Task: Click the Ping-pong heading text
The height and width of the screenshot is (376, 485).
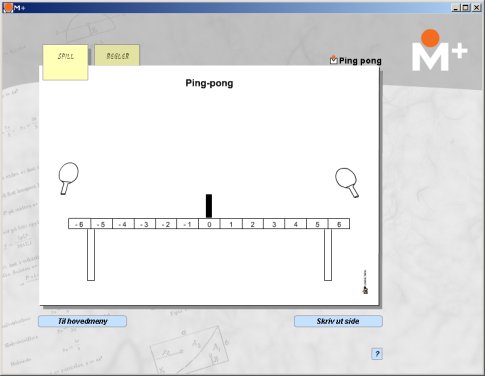Action: [x=209, y=83]
